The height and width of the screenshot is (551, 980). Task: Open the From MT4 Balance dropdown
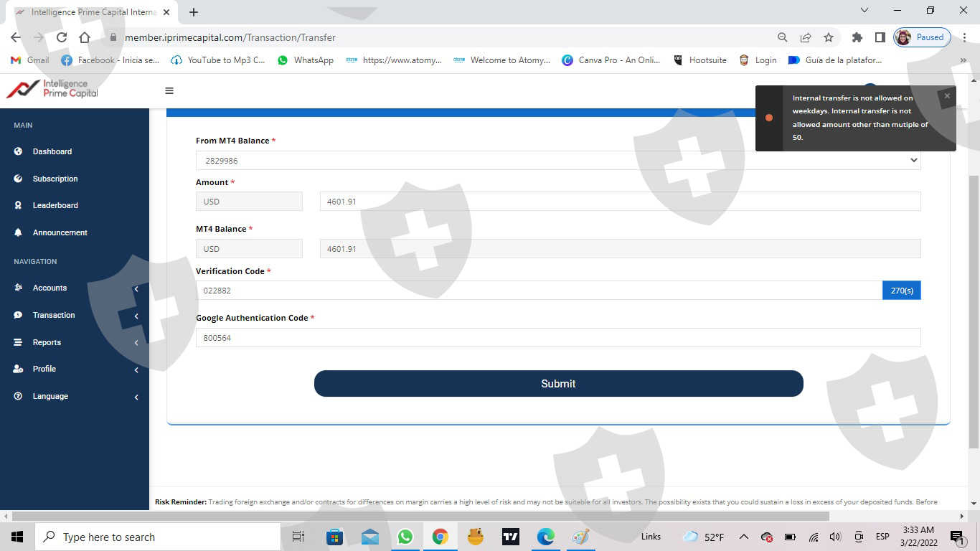(x=558, y=161)
